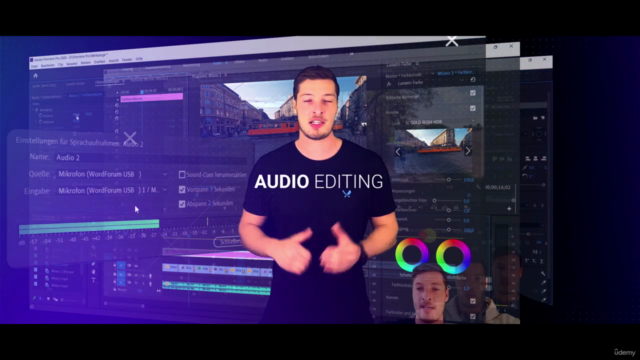This screenshot has width=640, height=360.
Task: Select the Hand tool in timeline toolbar
Action: point(93,272)
